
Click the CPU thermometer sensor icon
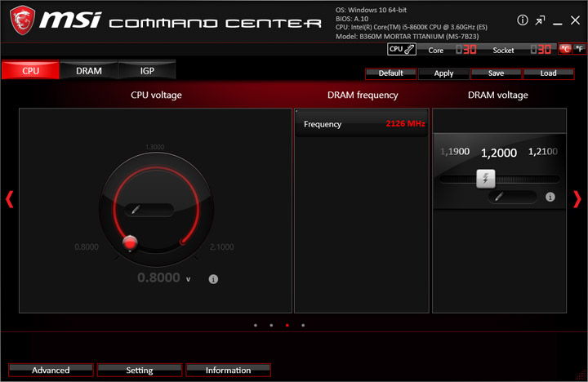[x=402, y=49]
